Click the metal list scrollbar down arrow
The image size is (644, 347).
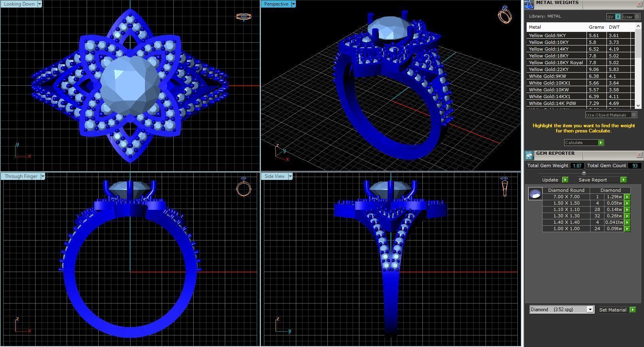pos(638,106)
